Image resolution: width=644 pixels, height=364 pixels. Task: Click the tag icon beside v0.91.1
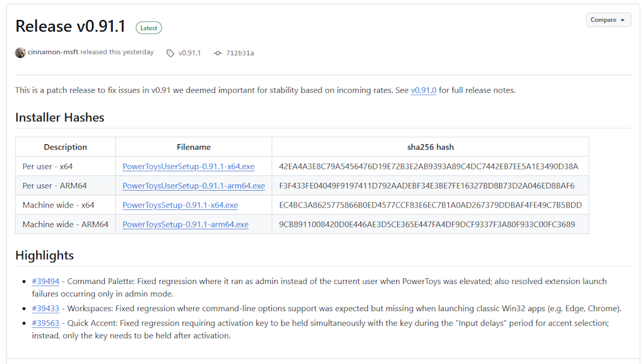(x=170, y=53)
